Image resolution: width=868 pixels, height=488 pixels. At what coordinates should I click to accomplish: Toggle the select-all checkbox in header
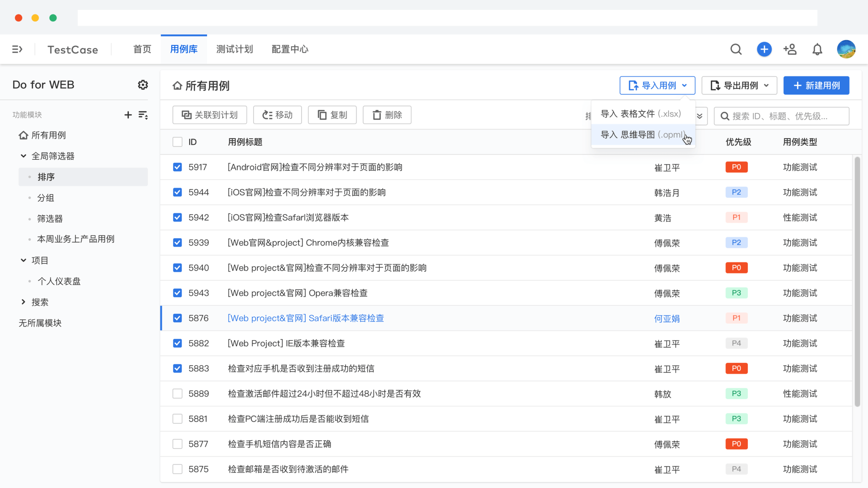pyautogui.click(x=177, y=142)
